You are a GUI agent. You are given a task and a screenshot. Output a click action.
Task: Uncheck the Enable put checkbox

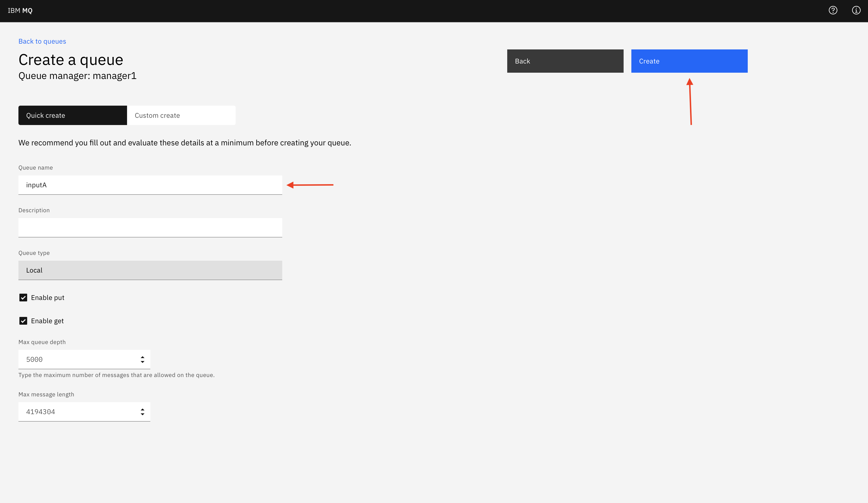(x=23, y=298)
